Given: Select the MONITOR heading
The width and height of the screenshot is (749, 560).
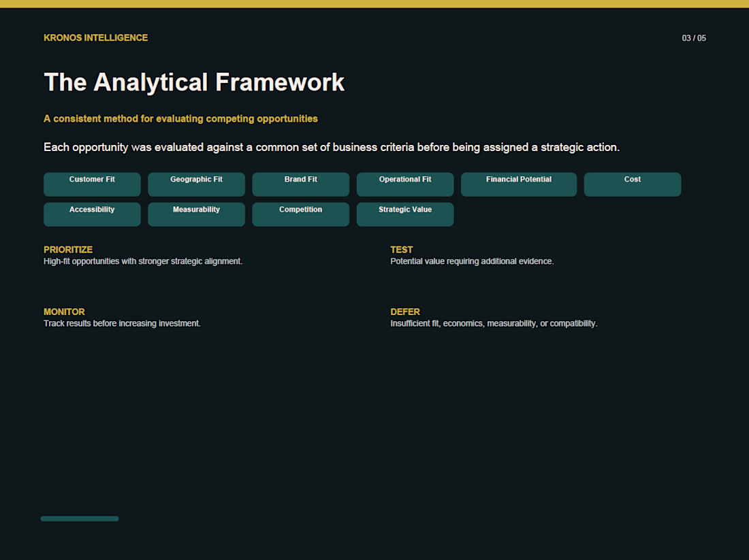Looking at the screenshot, I should pos(64,312).
